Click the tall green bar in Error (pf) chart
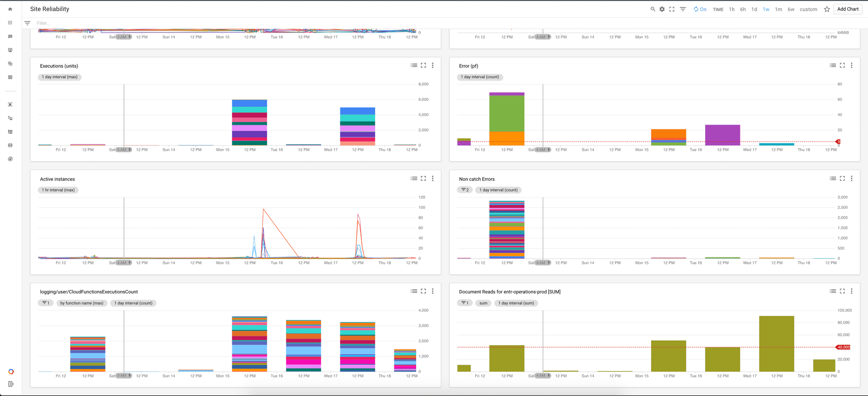 click(507, 114)
